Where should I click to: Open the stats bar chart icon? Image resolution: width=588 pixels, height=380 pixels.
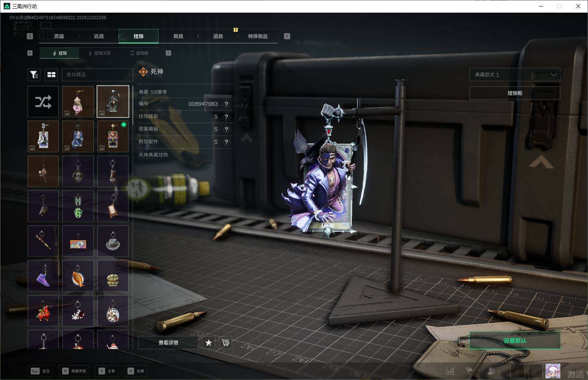(450, 371)
